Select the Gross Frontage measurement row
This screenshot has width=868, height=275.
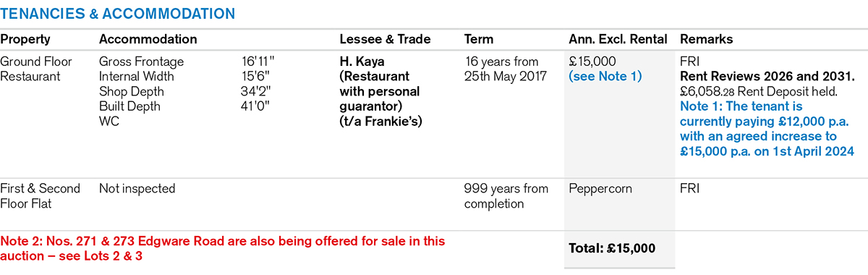tap(188, 62)
